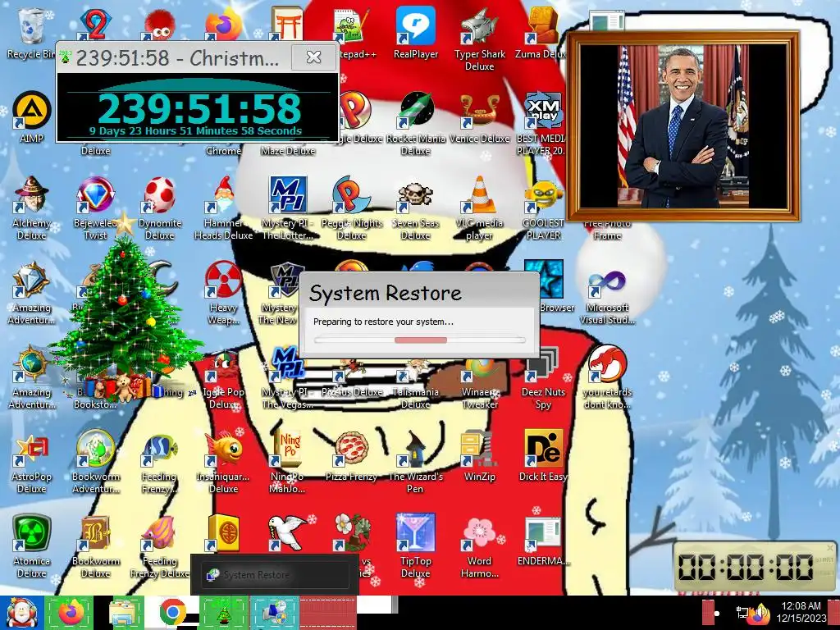Launch WinZip desktop icon
This screenshot has width=840, height=630.
click(479, 456)
